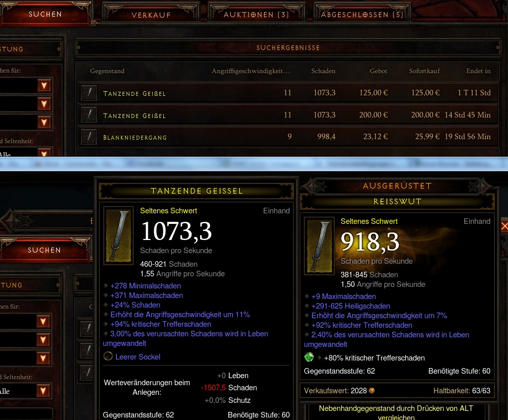Click the 998,4 Schaden value
Screen dimensions: 508x420
(x=326, y=137)
